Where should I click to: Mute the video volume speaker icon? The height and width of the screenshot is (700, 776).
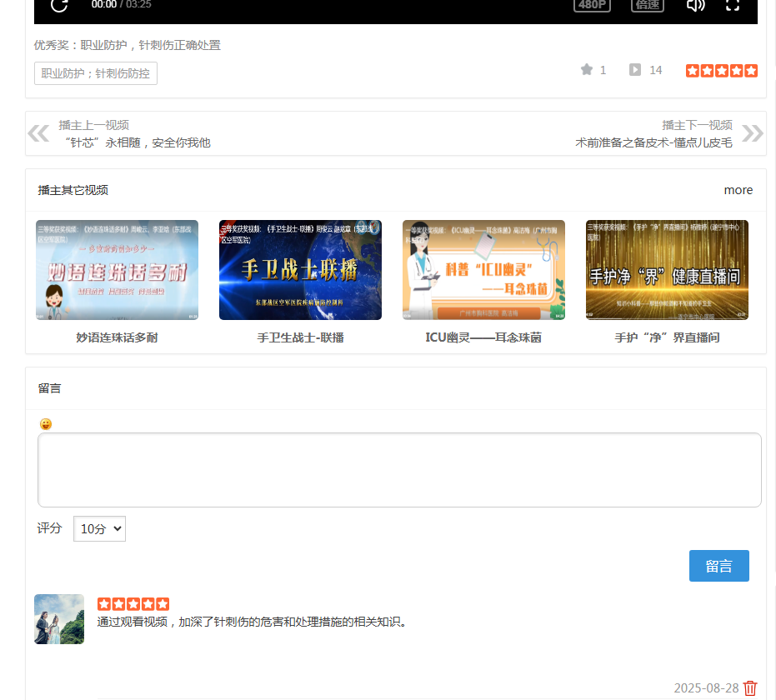click(x=695, y=5)
